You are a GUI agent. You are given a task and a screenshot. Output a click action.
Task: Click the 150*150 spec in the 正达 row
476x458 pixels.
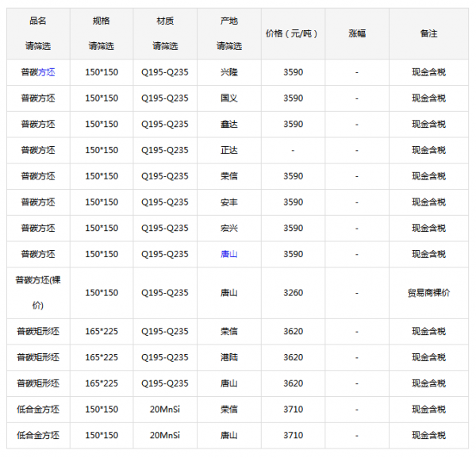pyautogui.click(x=102, y=150)
